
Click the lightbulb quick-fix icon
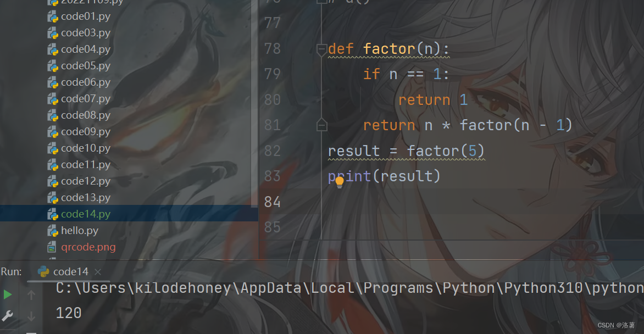pyautogui.click(x=339, y=181)
